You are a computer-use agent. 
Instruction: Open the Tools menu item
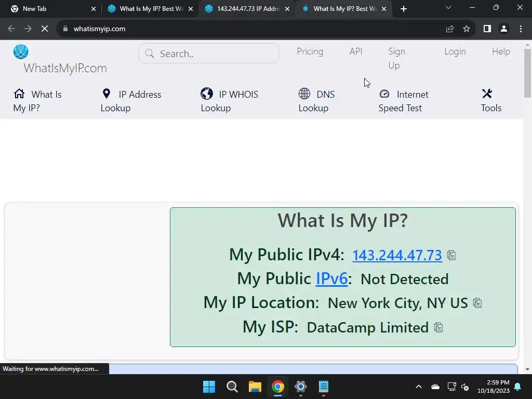coord(491,101)
